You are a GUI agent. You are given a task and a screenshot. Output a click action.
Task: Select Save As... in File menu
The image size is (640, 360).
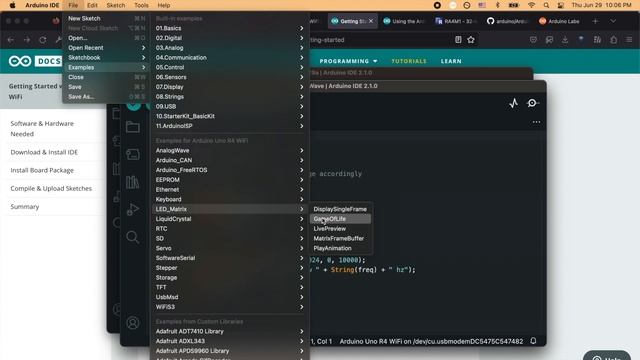point(106,97)
